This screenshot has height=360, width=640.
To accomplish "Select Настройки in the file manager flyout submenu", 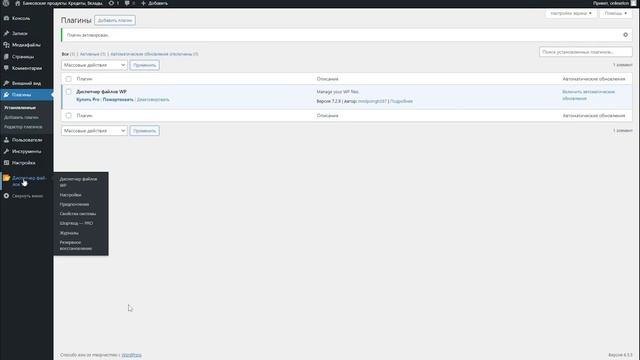I will [x=71, y=195].
